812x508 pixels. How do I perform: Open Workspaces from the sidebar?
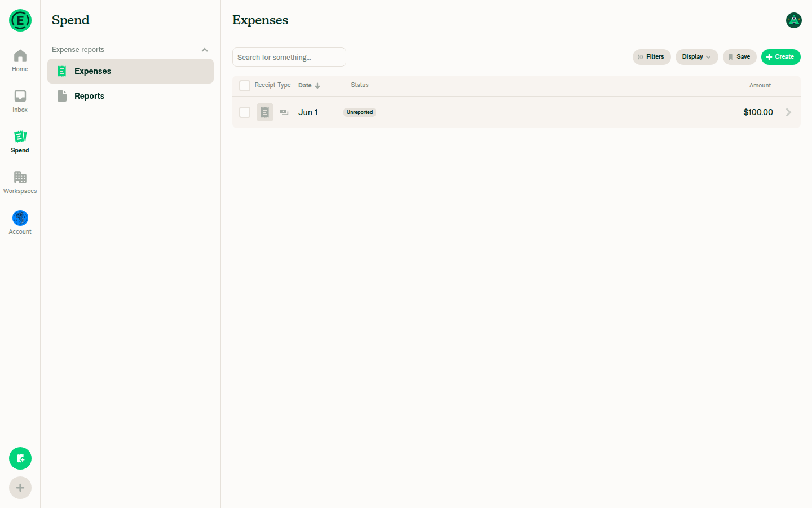coord(20,182)
